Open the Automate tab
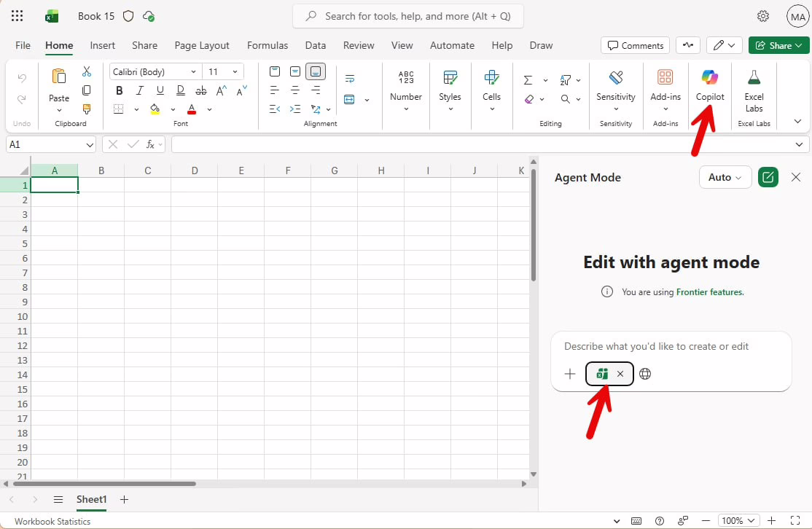The height and width of the screenshot is (529, 812). tap(451, 45)
